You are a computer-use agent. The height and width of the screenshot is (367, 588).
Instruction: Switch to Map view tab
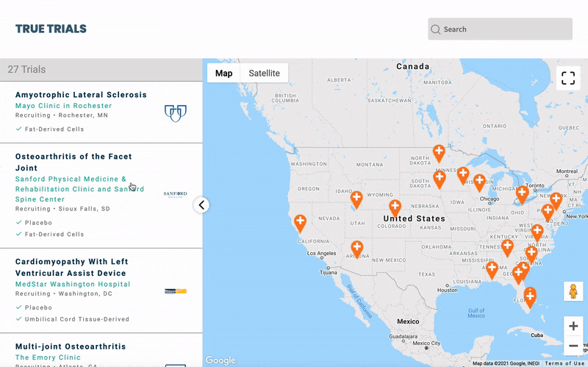click(x=223, y=73)
